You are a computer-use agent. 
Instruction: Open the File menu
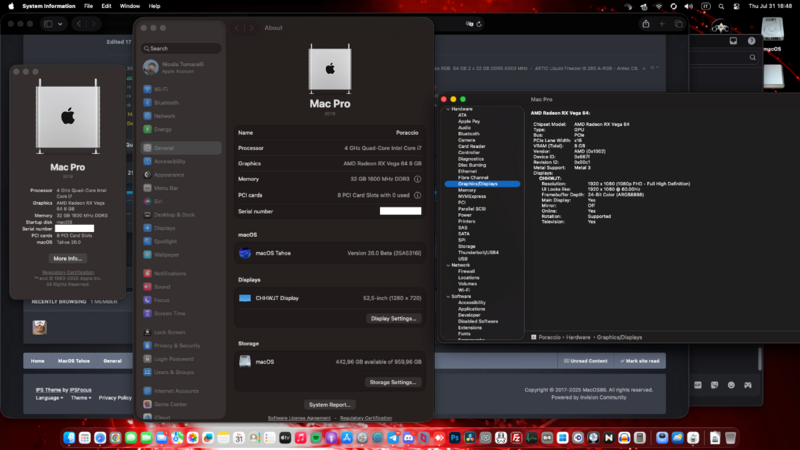87,6
